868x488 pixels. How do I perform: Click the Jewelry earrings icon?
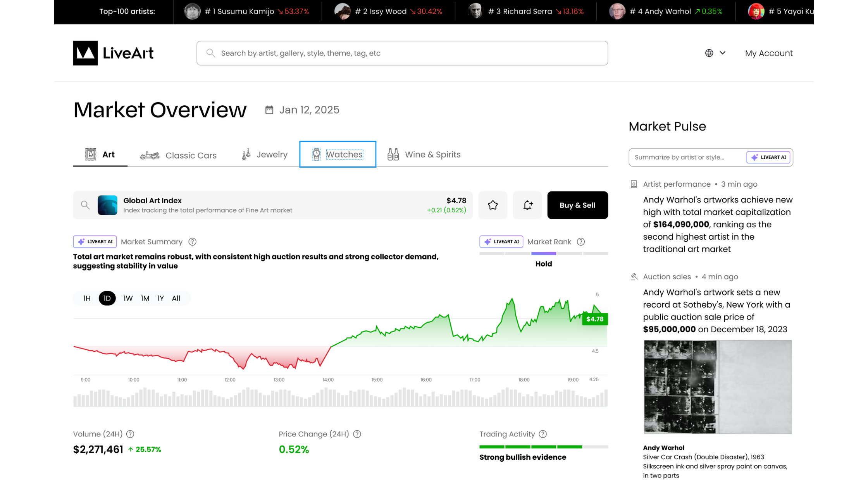click(246, 155)
